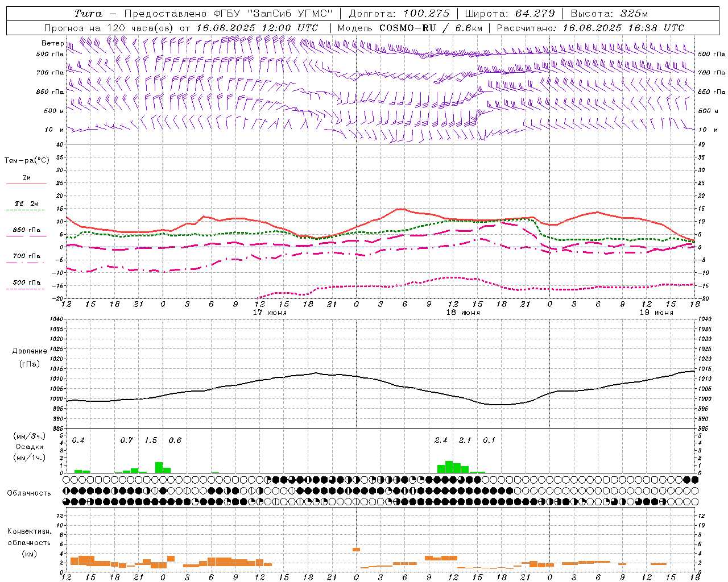Click the tallest green precipitation bar on 18 июня
Image resolution: width=728 pixels, height=582 pixels.
click(x=449, y=467)
